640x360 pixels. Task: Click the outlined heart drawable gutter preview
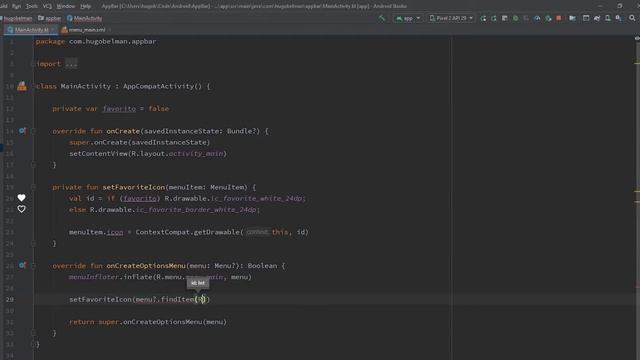tap(22, 209)
